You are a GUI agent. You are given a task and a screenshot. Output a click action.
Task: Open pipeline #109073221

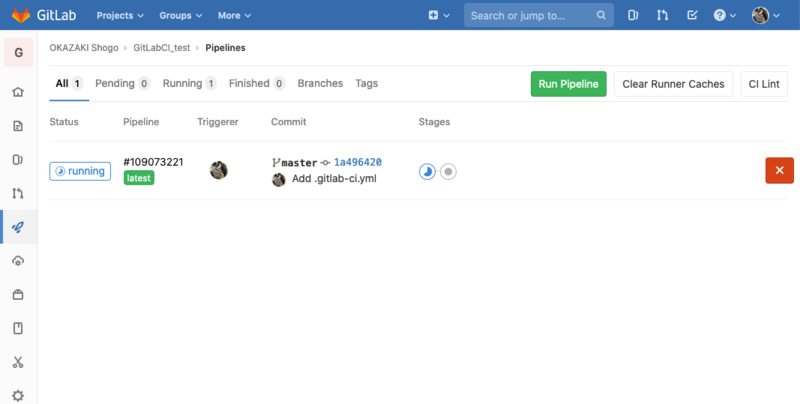[153, 162]
